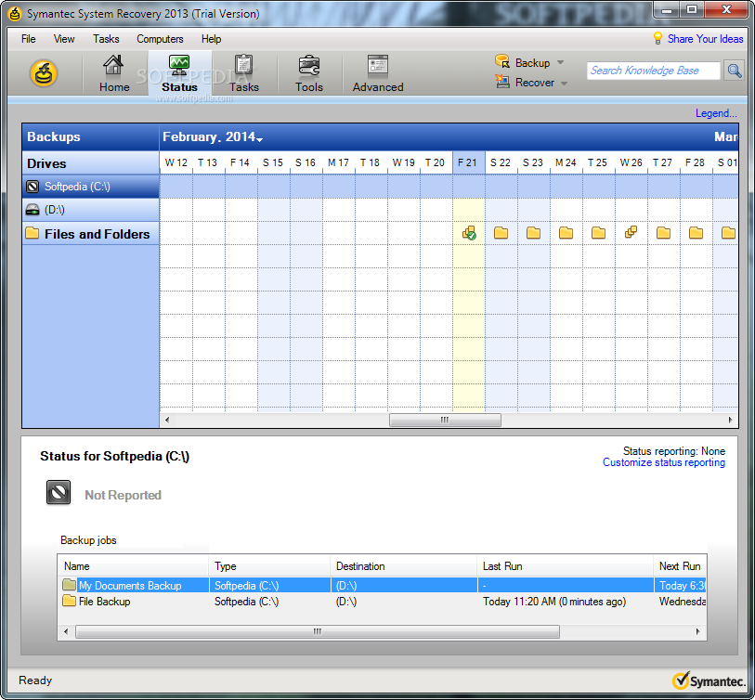Click the calendar scroll left arrow
Image resolution: width=755 pixels, height=700 pixels.
coord(167,420)
